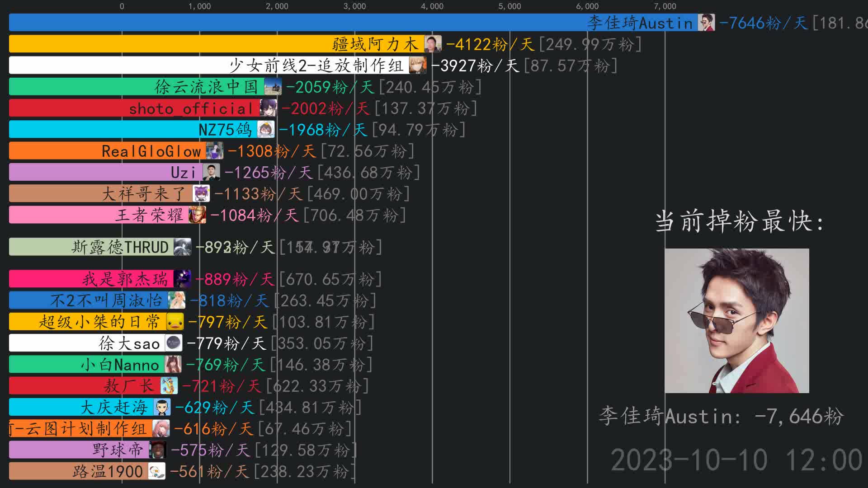Screen dimensions: 868x488
Task: Click the 我是郭杰瑞 avatar icon
Action: [183, 279]
